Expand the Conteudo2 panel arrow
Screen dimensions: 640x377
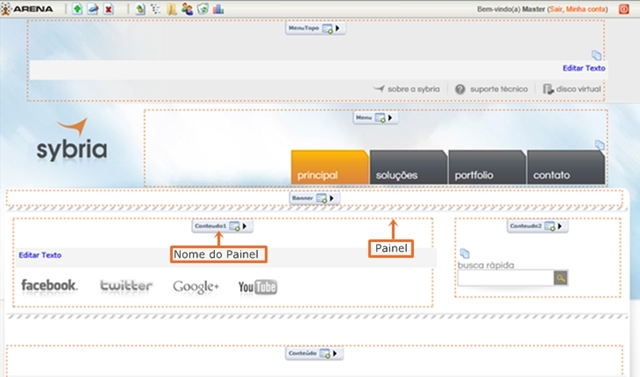(x=560, y=226)
